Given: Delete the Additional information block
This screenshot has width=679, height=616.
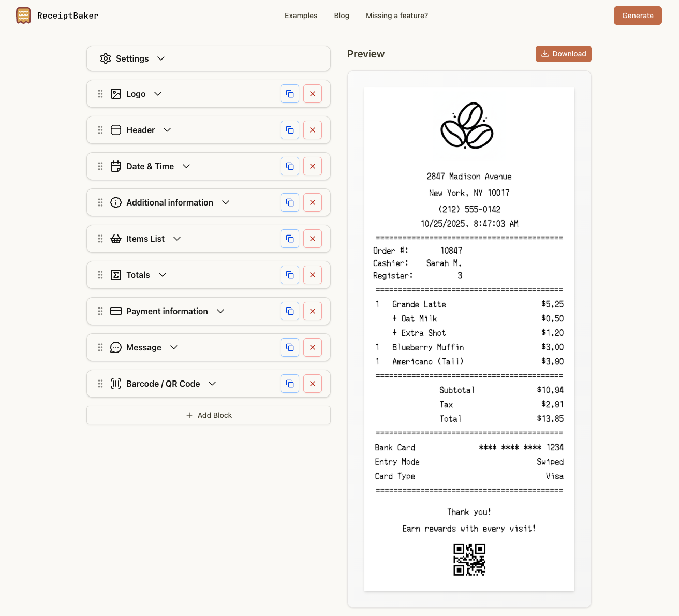Looking at the screenshot, I should point(313,202).
